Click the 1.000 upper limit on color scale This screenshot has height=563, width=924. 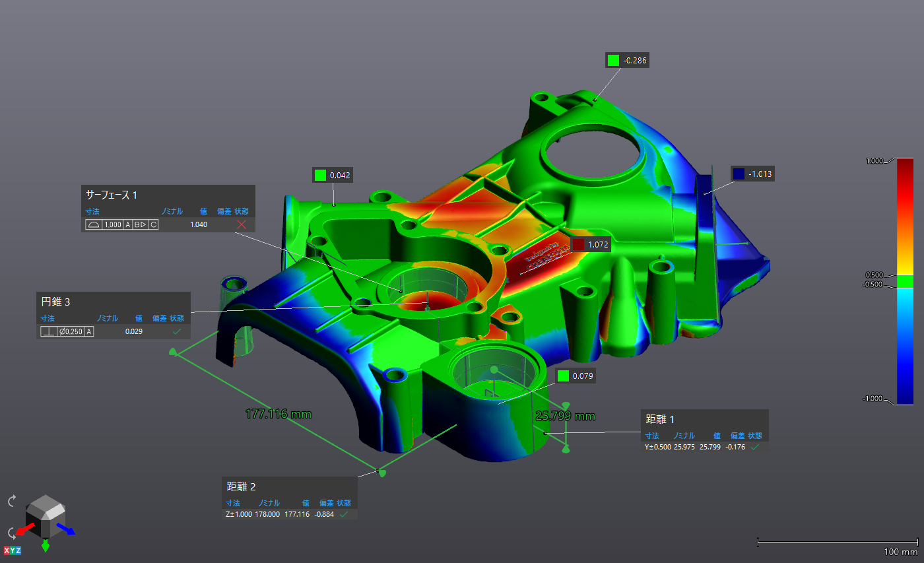[x=875, y=160]
